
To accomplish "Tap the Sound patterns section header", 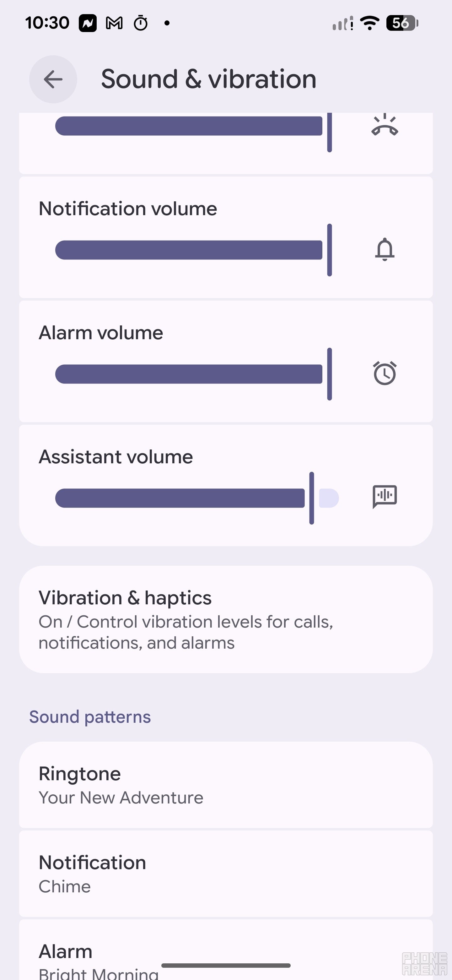I will coord(90,717).
